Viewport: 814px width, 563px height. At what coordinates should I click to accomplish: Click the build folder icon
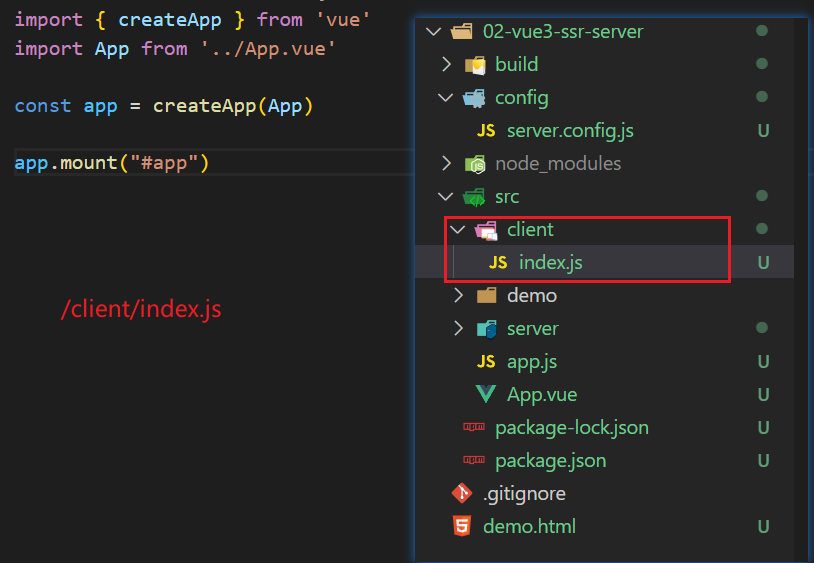point(474,65)
